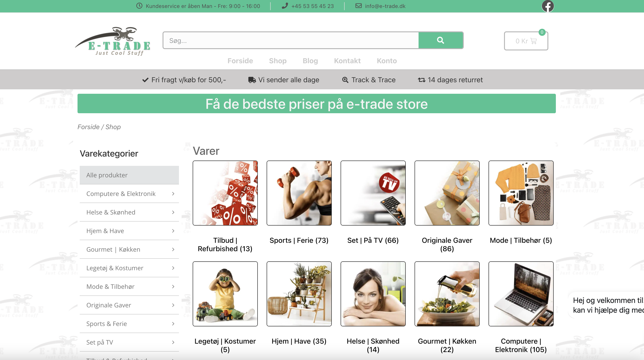
Task: Click the envelope email icon
Action: click(359, 6)
